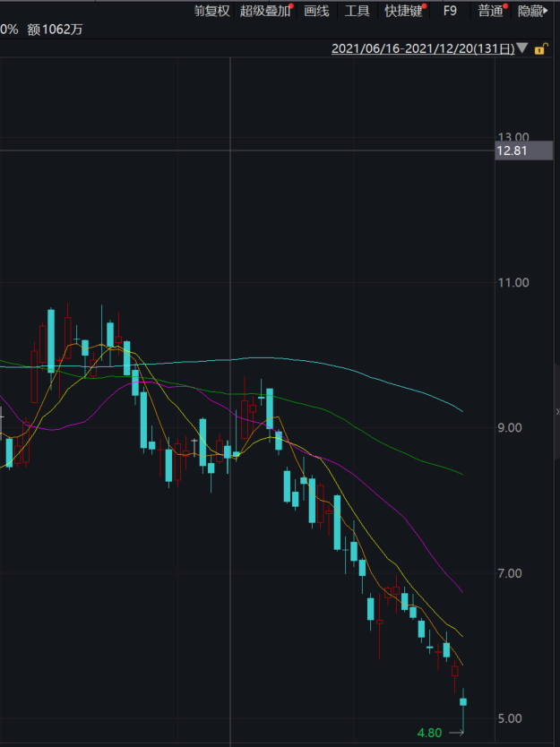This screenshot has width=560, height=747.
Task: Click the 7.00 price axis label
Action: coord(510,573)
